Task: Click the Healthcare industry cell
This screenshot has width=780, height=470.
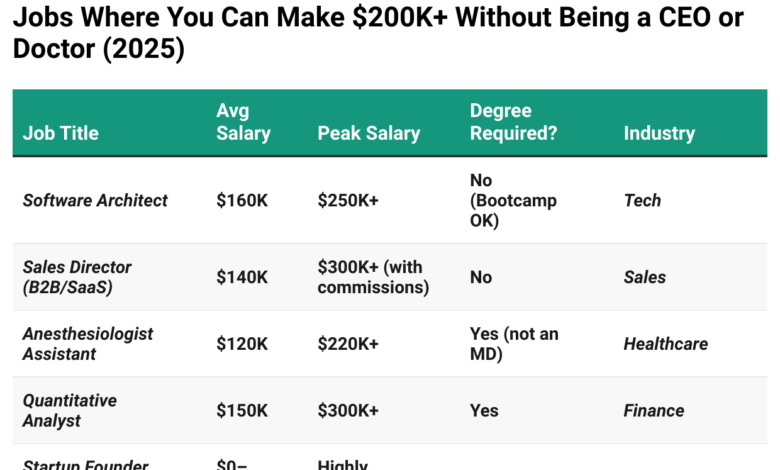Action: point(665,344)
